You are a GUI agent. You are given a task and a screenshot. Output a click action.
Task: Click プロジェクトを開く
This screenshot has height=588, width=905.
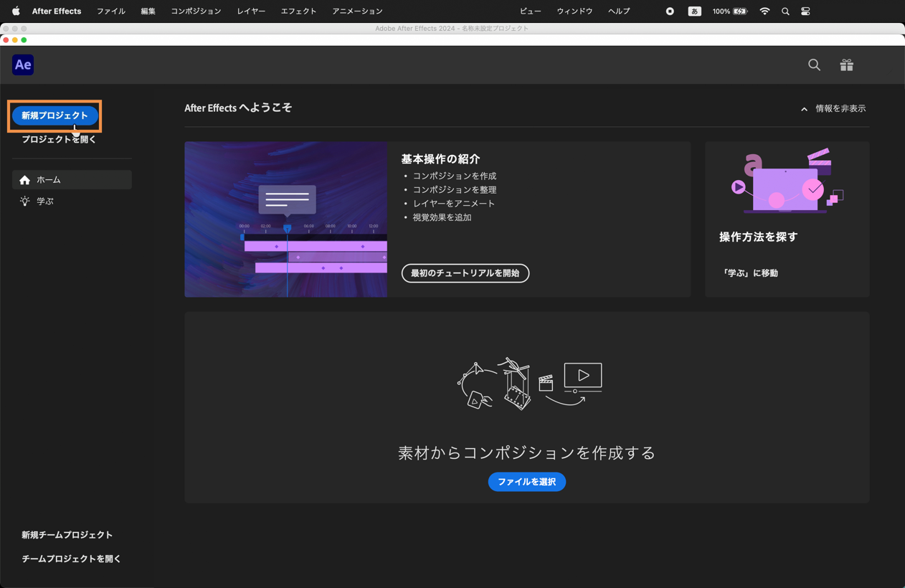click(x=59, y=140)
